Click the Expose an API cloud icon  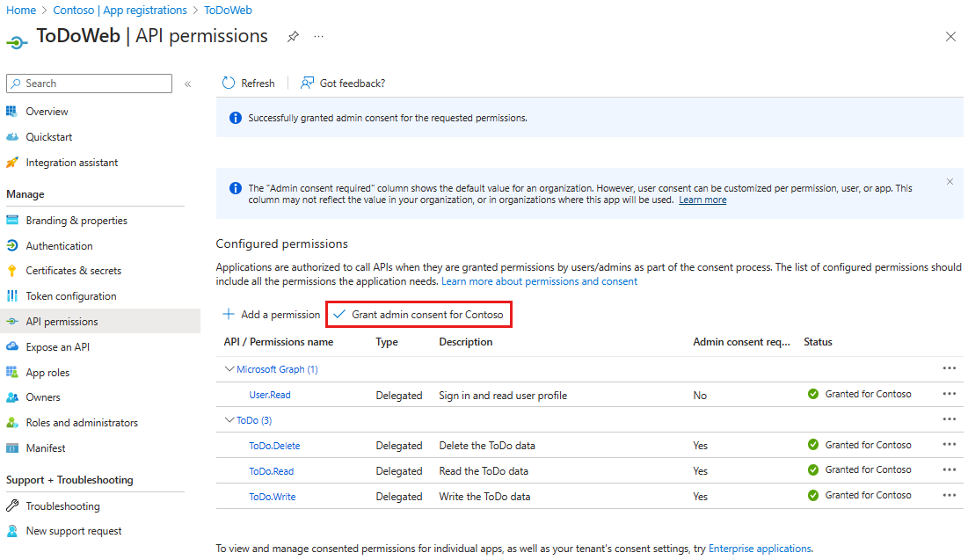(x=11, y=346)
